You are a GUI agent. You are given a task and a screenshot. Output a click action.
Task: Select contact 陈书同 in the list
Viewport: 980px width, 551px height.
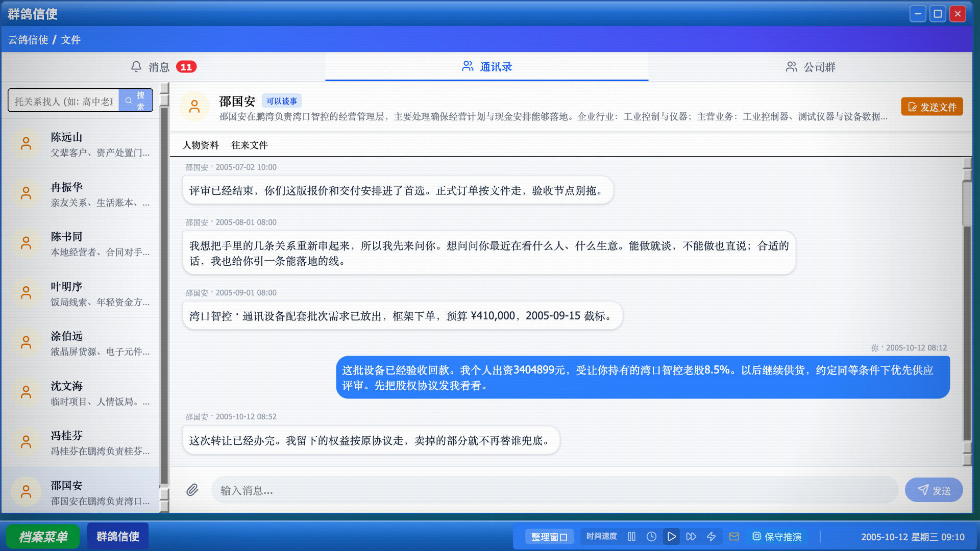[81, 244]
